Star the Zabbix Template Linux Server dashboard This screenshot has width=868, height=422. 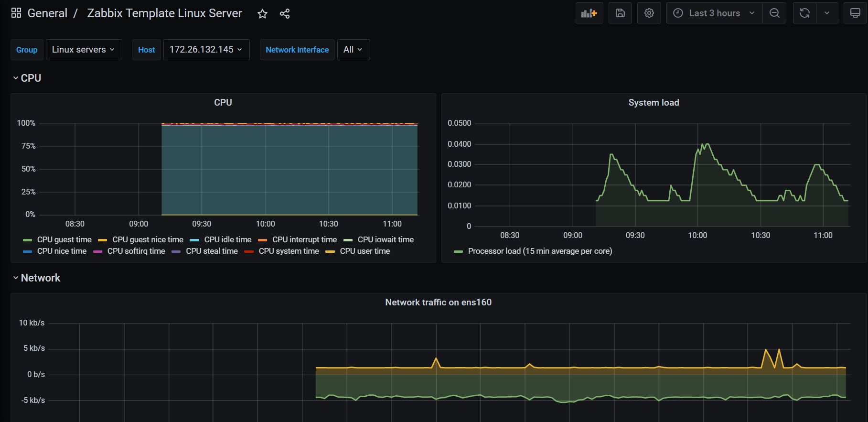262,13
